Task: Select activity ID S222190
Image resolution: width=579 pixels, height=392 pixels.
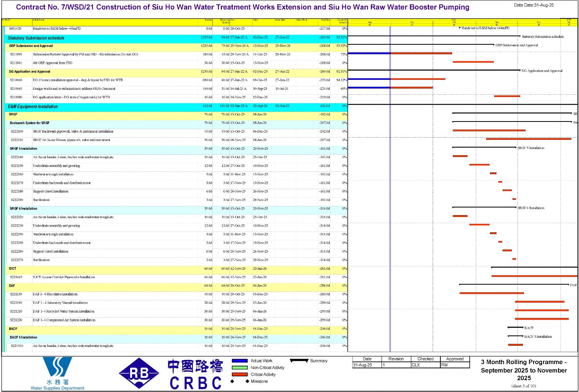Action: pyautogui.click(x=17, y=200)
